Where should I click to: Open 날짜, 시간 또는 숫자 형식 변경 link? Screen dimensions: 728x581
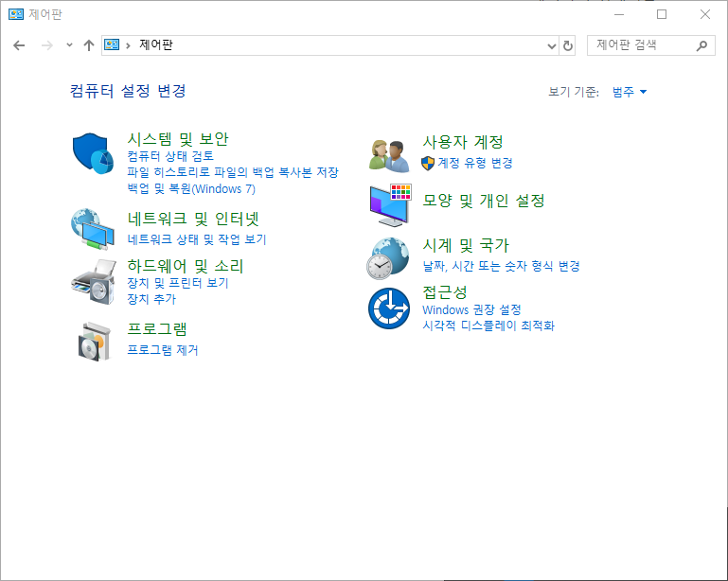(x=501, y=266)
